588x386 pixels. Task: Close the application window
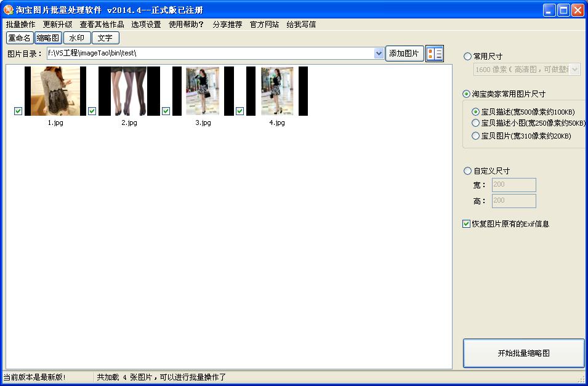[578, 10]
